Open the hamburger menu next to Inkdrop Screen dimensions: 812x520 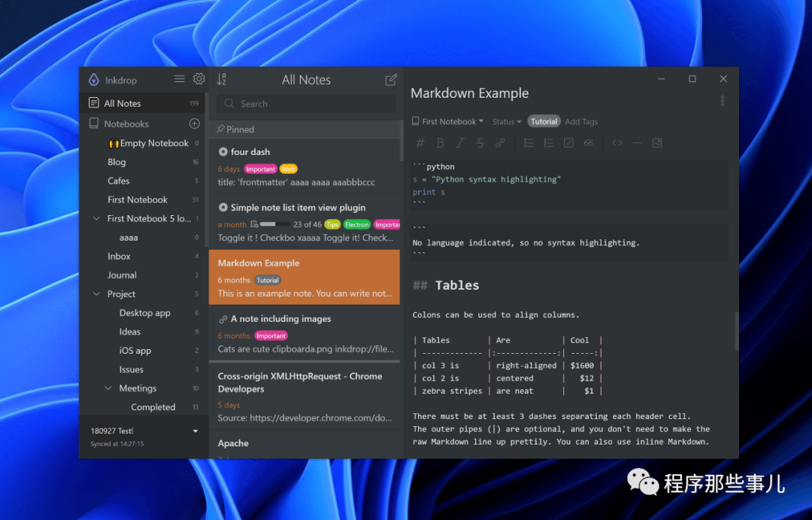(179, 79)
